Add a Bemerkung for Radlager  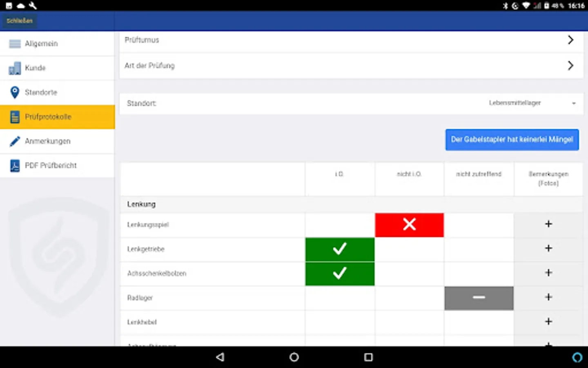coord(548,298)
